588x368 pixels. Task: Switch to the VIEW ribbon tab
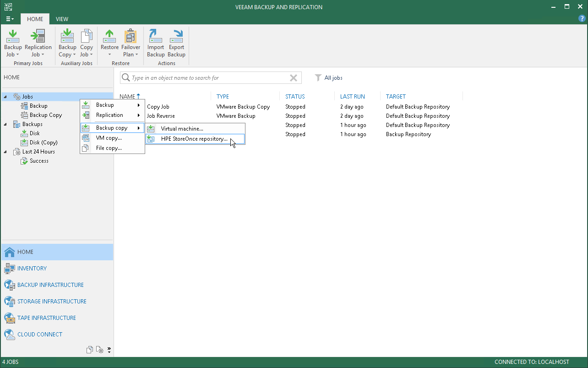point(62,19)
